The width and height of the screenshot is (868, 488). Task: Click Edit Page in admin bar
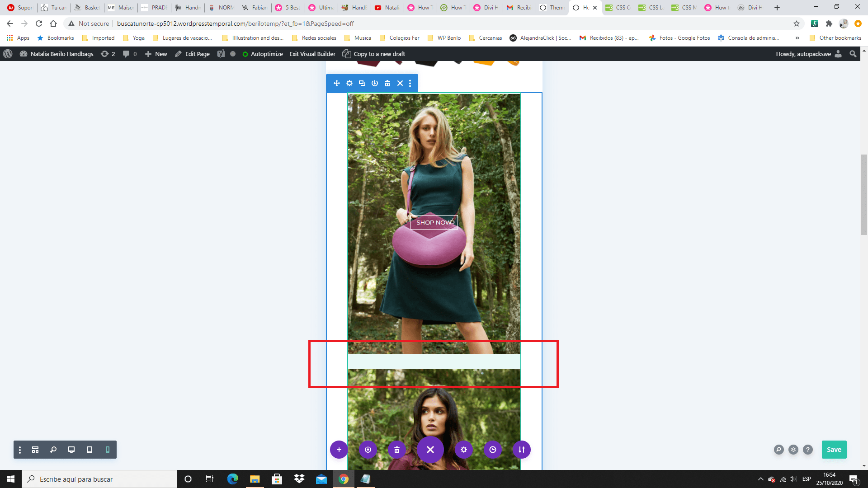point(192,54)
